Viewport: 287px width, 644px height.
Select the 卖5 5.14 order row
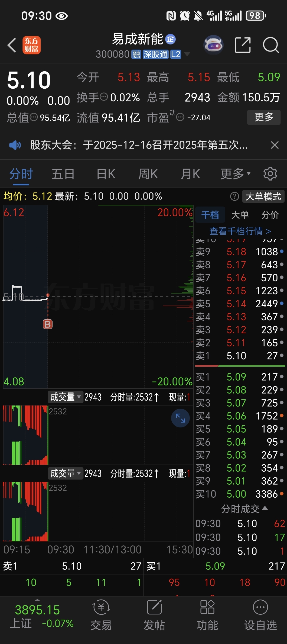pos(240,304)
